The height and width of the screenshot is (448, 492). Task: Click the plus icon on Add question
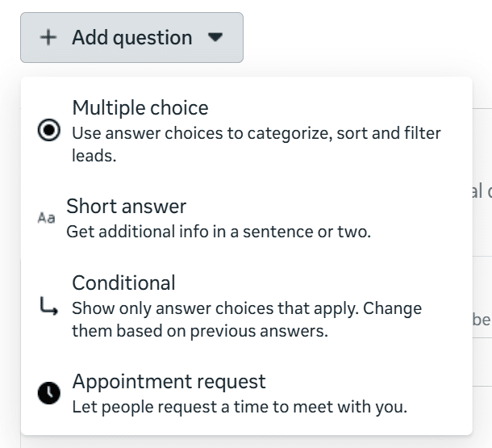pos(48,38)
